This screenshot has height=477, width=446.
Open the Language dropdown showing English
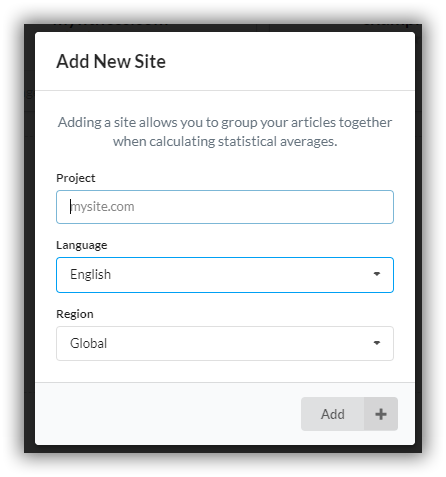pyautogui.click(x=225, y=275)
